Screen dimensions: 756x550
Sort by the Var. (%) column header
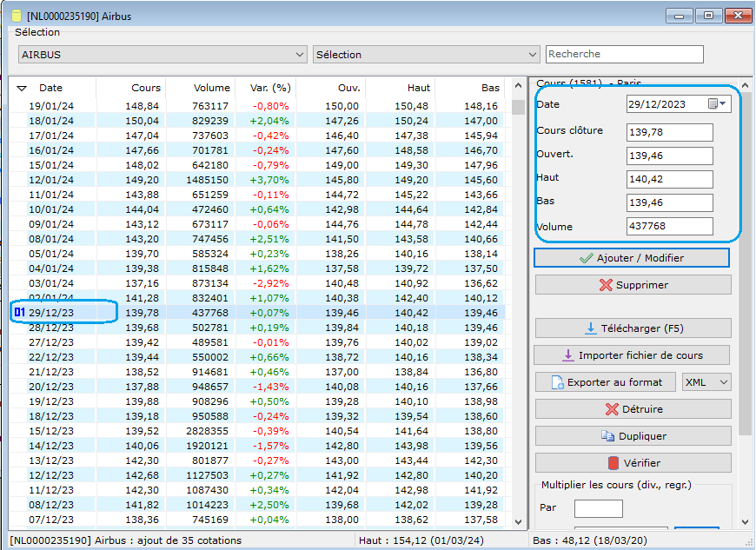(266, 88)
